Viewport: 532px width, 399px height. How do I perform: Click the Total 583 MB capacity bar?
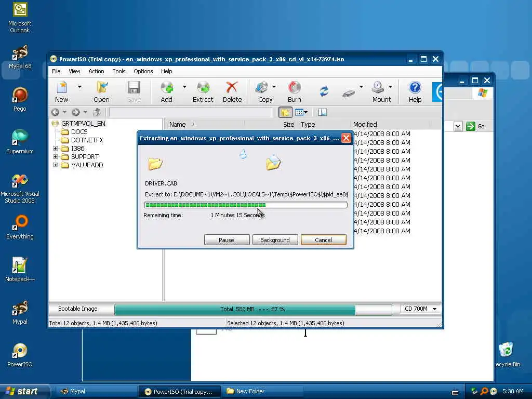[253, 309]
